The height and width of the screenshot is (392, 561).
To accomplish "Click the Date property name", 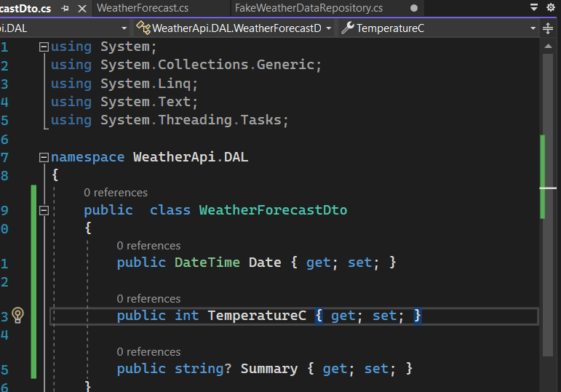I will [265, 263].
